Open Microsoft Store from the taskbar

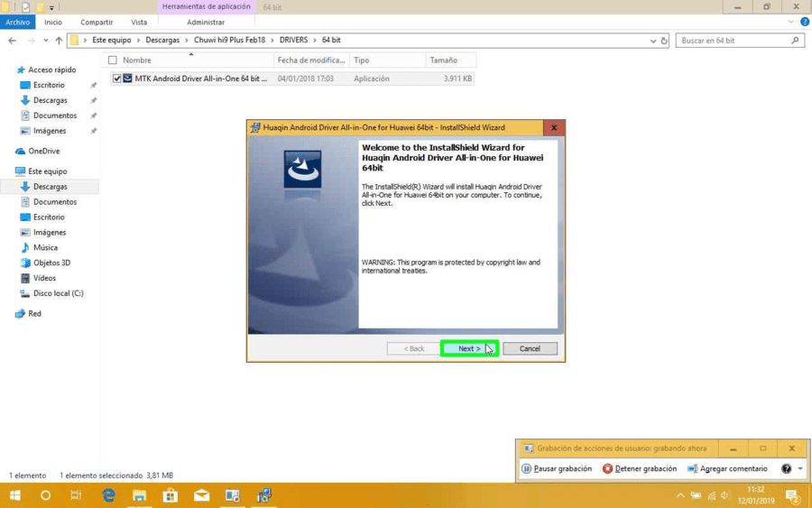point(171,495)
